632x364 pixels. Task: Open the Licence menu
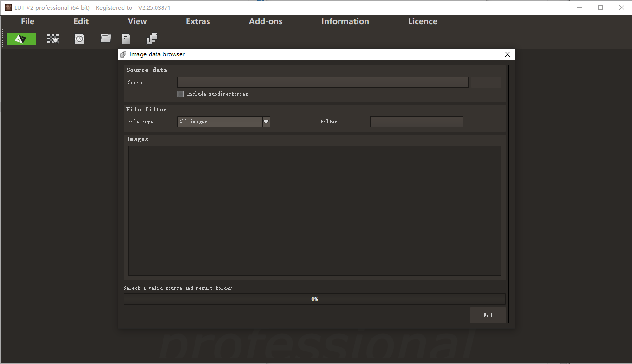click(423, 21)
